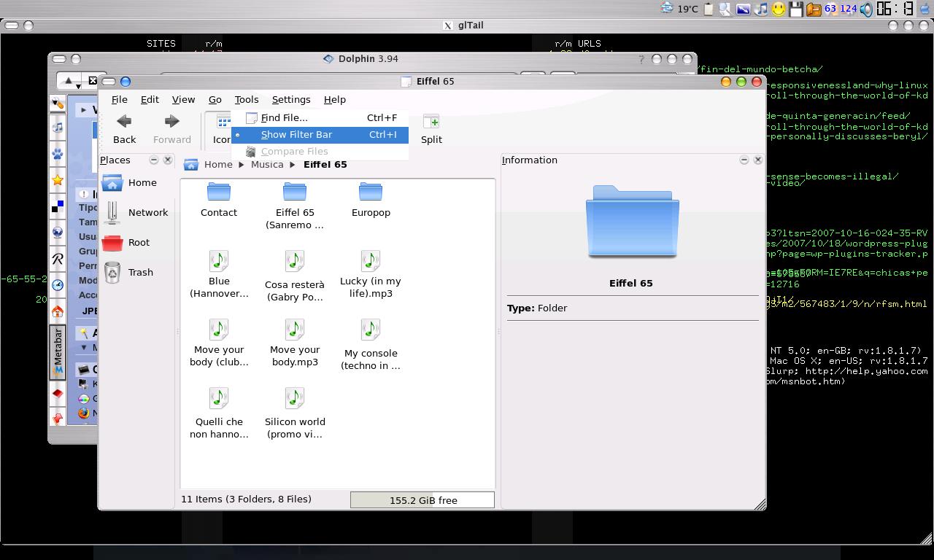Click star bookmarks icon in Dolphin 3.94 sidebar
Viewport: 934px width, 560px height.
point(58,180)
